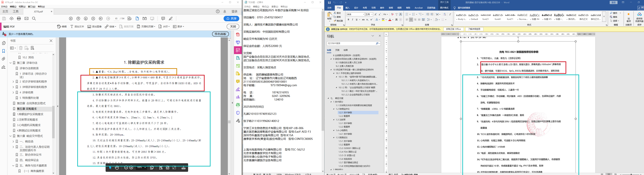Open more tools wrench icon in right rail
The width and height of the screenshot is (644, 175).
(238, 121)
